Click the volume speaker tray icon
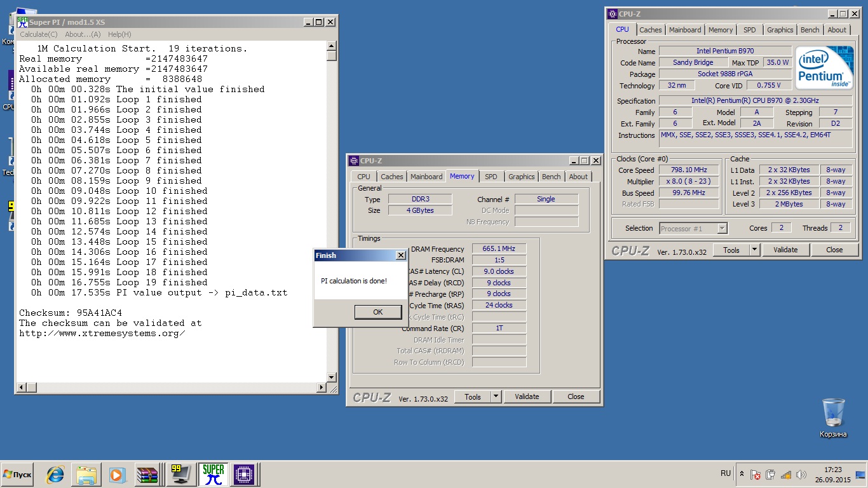This screenshot has width=868, height=488. click(x=801, y=475)
